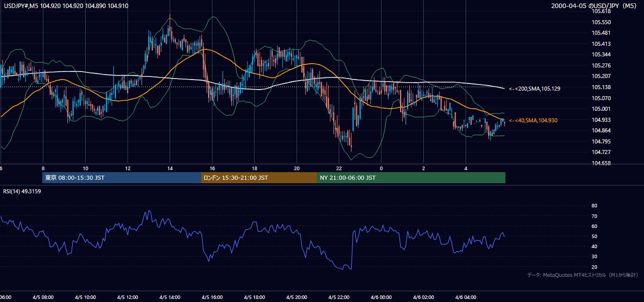Click price scale value 105.550
644x302 pixels.
pos(601,22)
